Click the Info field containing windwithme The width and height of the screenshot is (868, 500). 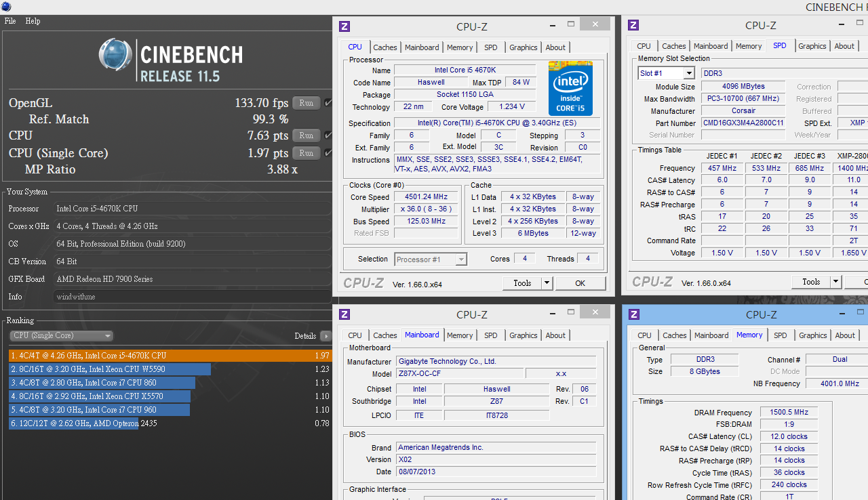pos(192,297)
